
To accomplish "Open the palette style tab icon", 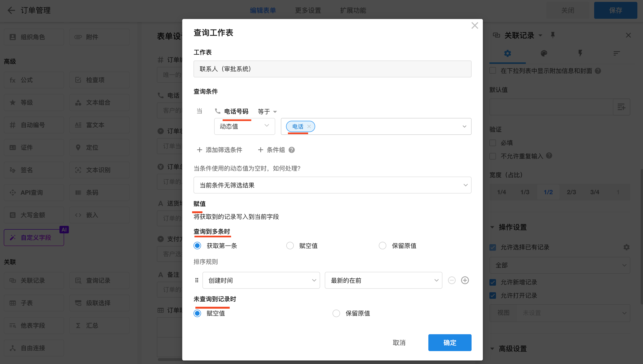I will tap(544, 53).
